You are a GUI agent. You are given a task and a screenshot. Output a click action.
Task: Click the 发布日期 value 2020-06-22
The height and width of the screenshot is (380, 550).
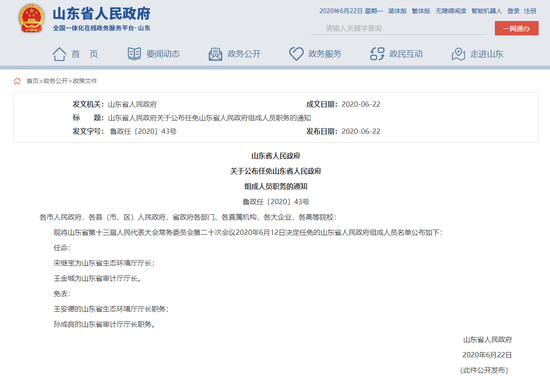[361, 131]
